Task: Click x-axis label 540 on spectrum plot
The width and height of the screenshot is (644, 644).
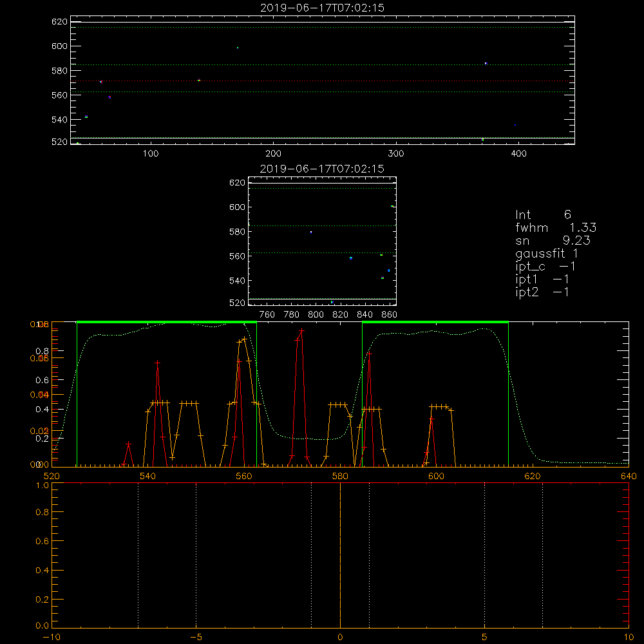Action: [x=148, y=476]
